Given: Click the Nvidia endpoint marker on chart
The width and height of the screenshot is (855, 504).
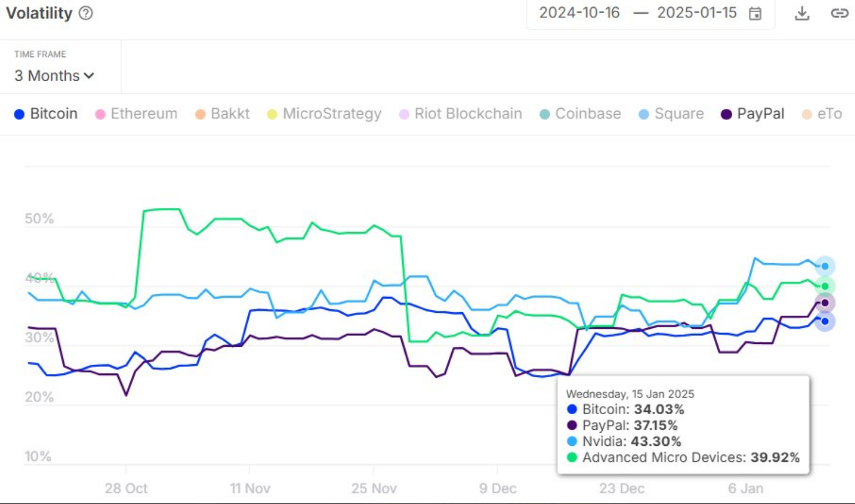Looking at the screenshot, I should tap(825, 266).
